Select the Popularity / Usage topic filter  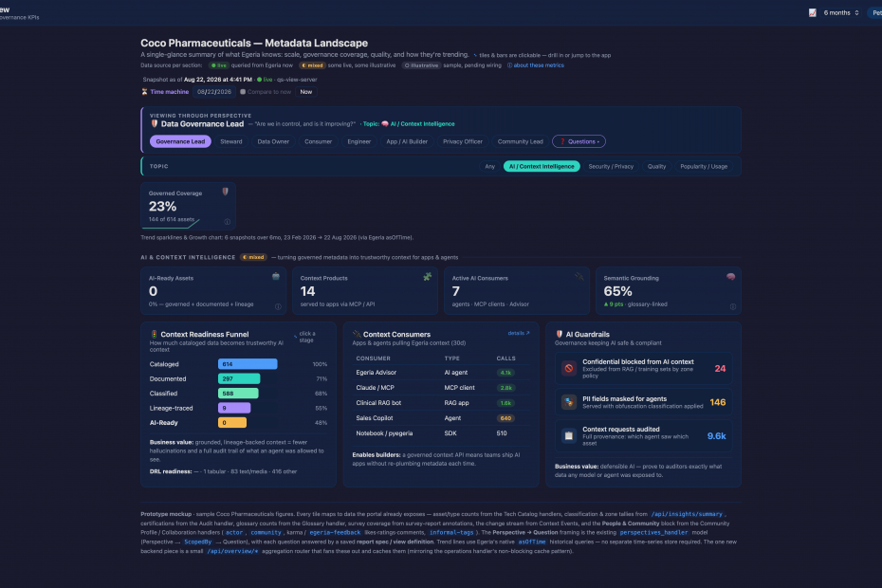[x=704, y=167]
